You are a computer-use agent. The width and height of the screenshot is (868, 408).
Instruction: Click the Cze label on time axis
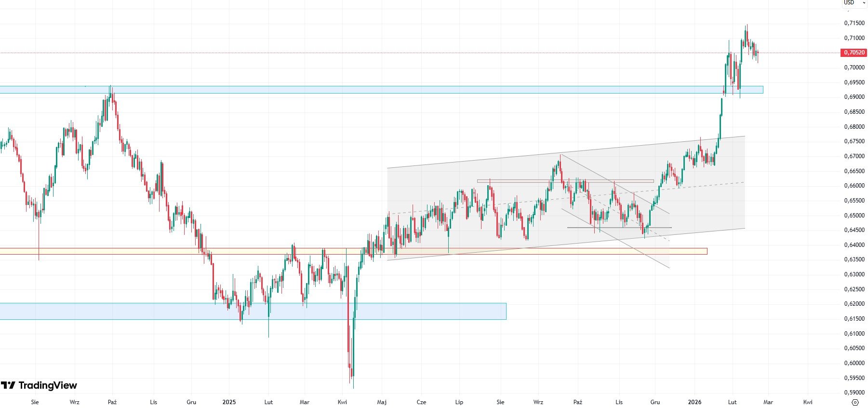coord(421,402)
